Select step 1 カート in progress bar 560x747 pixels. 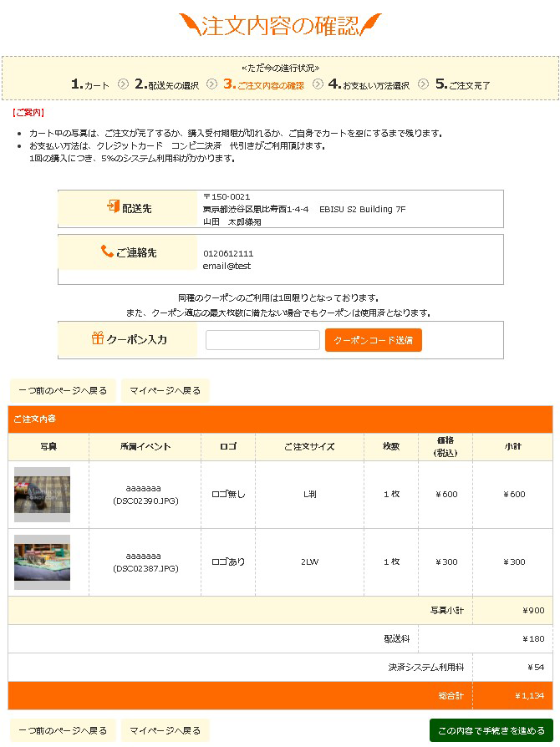tap(90, 84)
